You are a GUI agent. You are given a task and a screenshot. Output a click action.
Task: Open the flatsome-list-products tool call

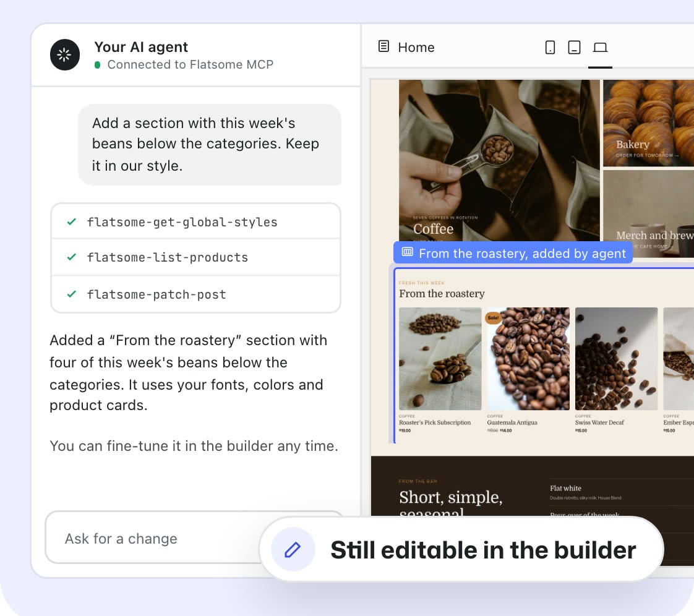tap(195, 257)
